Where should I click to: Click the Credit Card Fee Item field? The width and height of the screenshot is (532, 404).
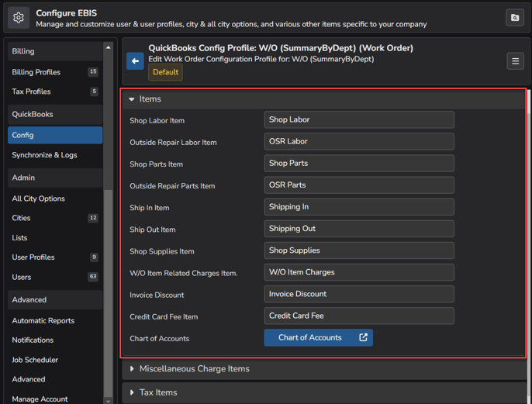[358, 316]
